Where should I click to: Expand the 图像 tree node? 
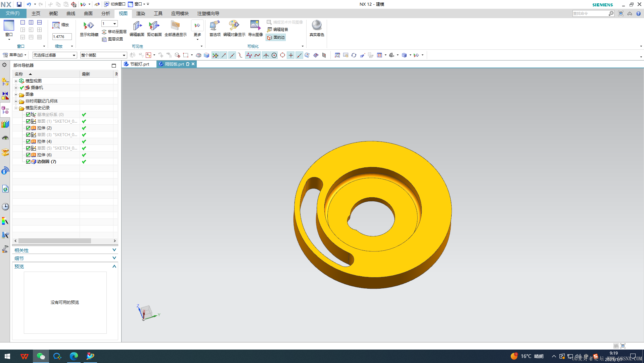coord(16,94)
